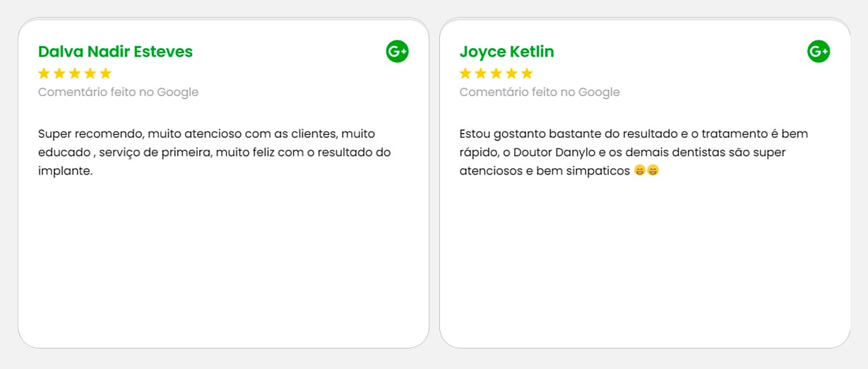Select the fourth star under Joyce Ketlin

[x=512, y=74]
